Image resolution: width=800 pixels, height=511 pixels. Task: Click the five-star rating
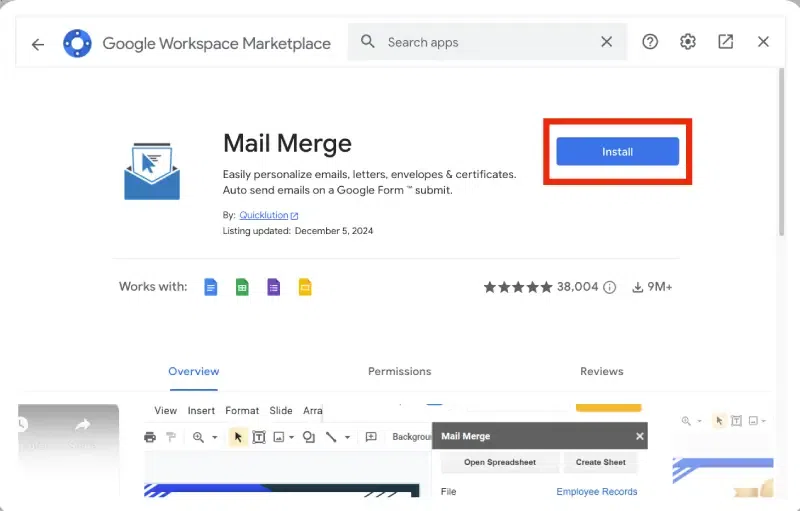tap(518, 287)
